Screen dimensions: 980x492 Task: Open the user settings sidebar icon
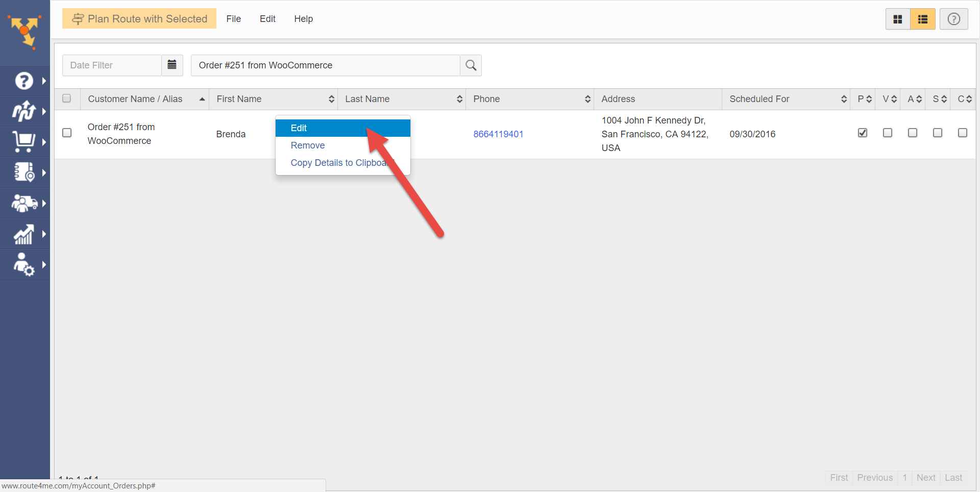24,264
